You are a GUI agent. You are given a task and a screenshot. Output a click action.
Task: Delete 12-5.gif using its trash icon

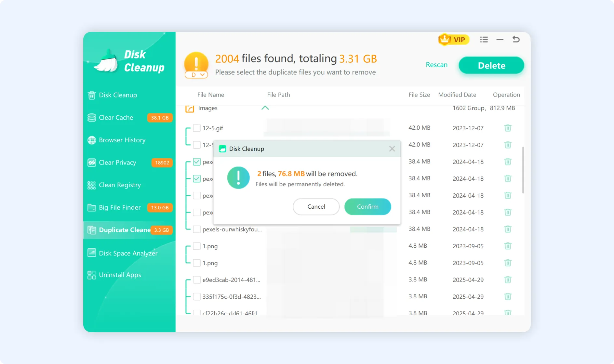pos(508,128)
